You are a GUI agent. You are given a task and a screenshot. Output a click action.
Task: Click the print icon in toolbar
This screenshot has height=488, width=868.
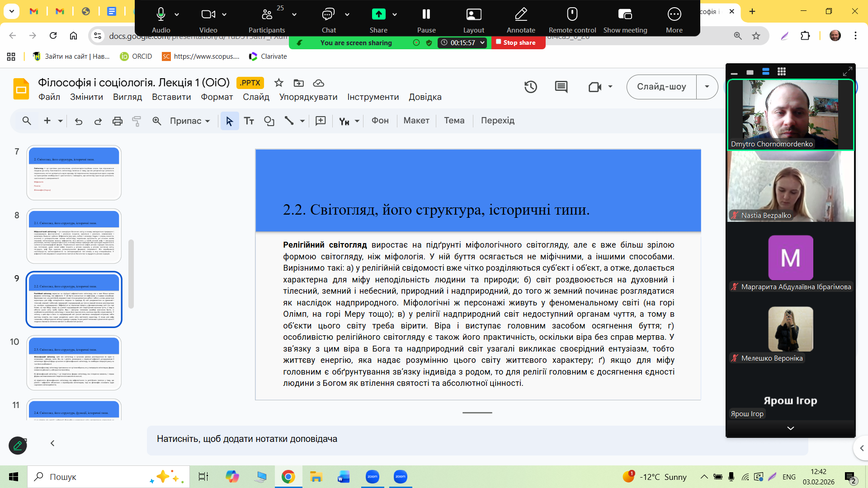118,121
